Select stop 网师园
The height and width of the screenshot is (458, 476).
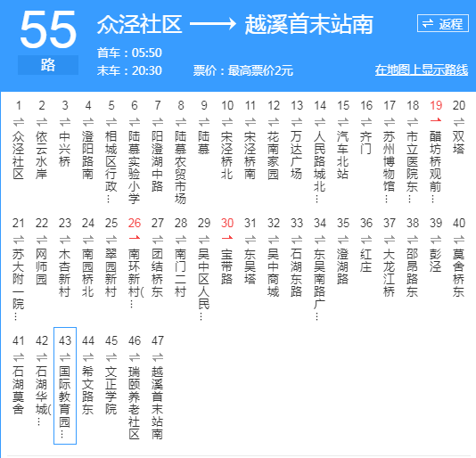pyautogui.click(x=42, y=266)
